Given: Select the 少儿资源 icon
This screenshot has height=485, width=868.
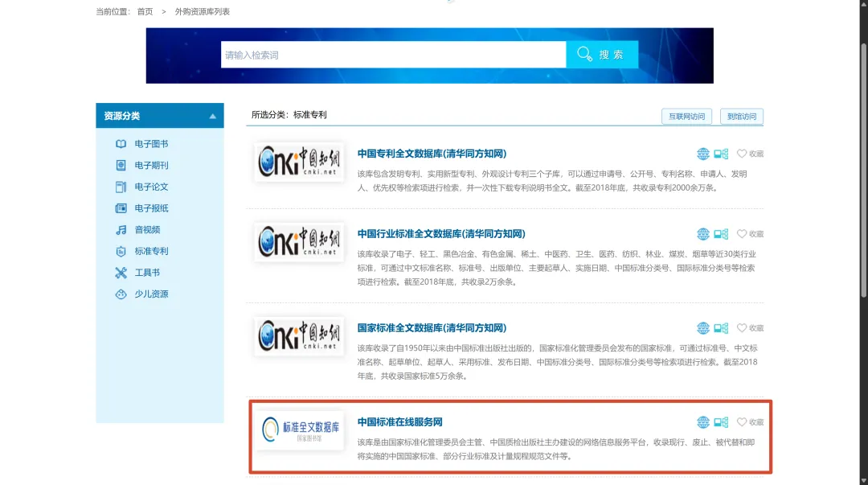Looking at the screenshot, I should tap(121, 294).
